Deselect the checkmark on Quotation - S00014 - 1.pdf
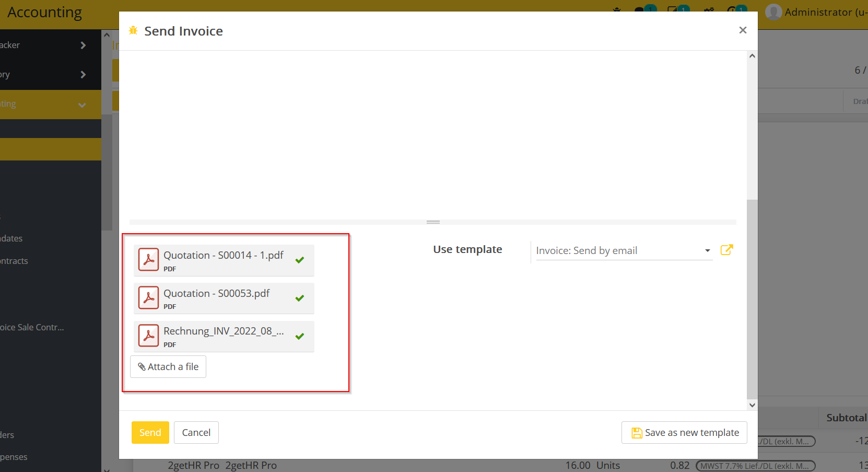Viewport: 868px width, 472px height. point(300,260)
